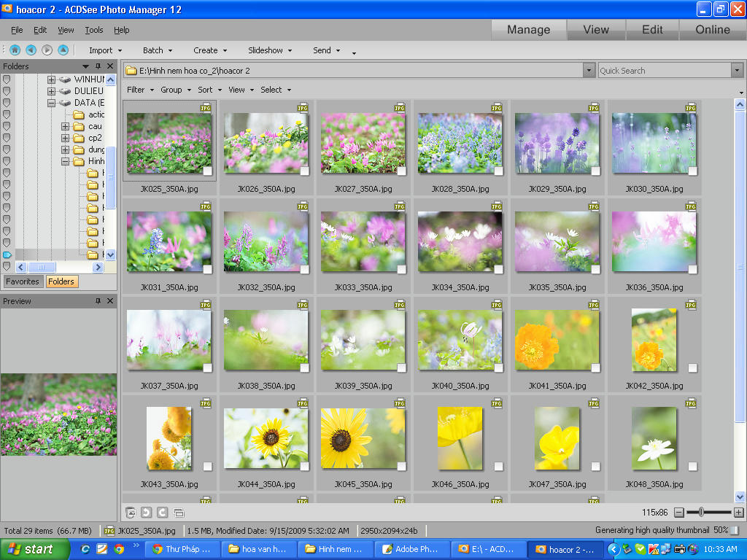Click the WINHUN drive icon in folder tree
This screenshot has width=747, height=560.
[x=65, y=79]
